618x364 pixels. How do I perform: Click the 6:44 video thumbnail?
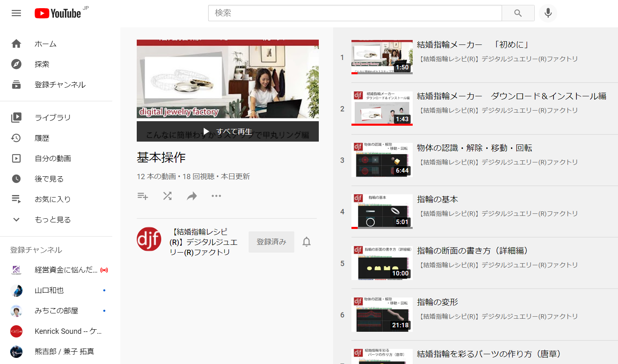tap(382, 160)
